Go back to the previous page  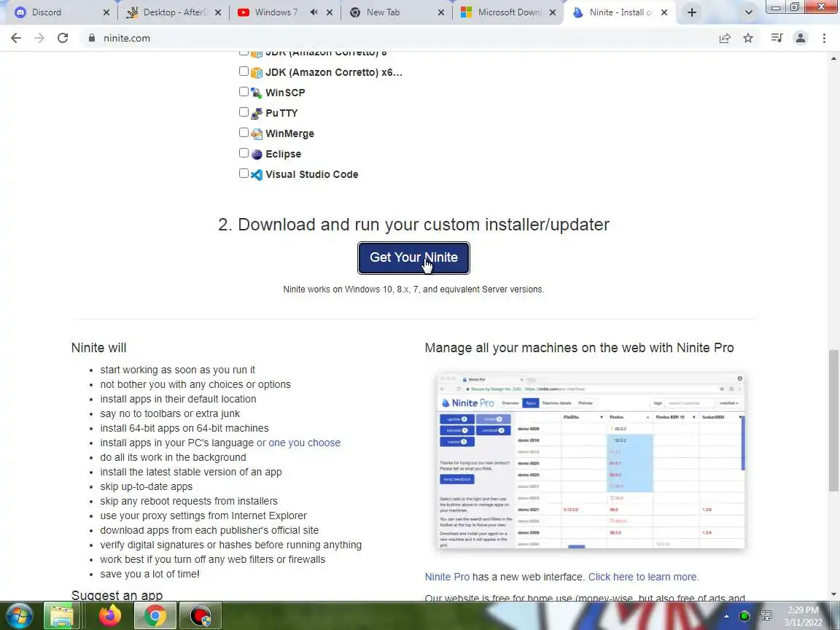[x=16, y=38]
